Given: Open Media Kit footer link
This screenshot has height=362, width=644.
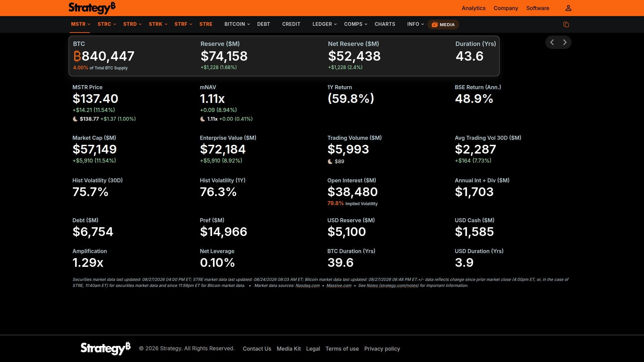Looking at the screenshot, I should (288, 349).
